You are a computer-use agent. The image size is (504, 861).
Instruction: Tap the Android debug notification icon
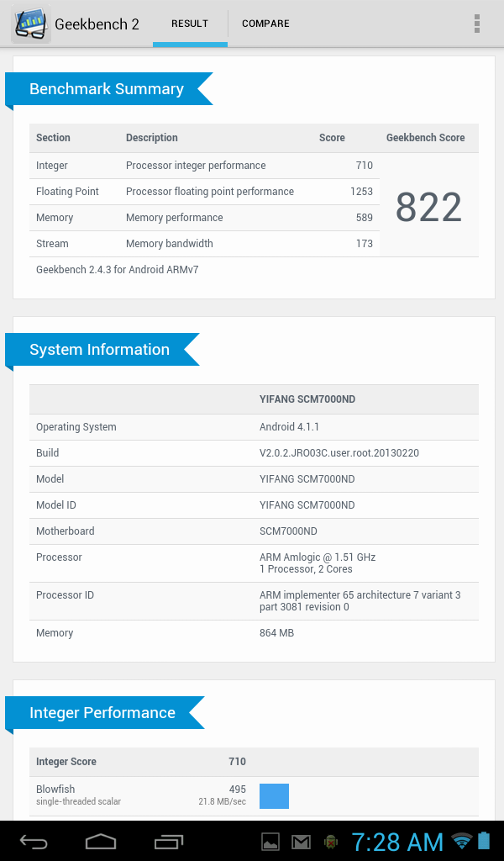point(331,841)
